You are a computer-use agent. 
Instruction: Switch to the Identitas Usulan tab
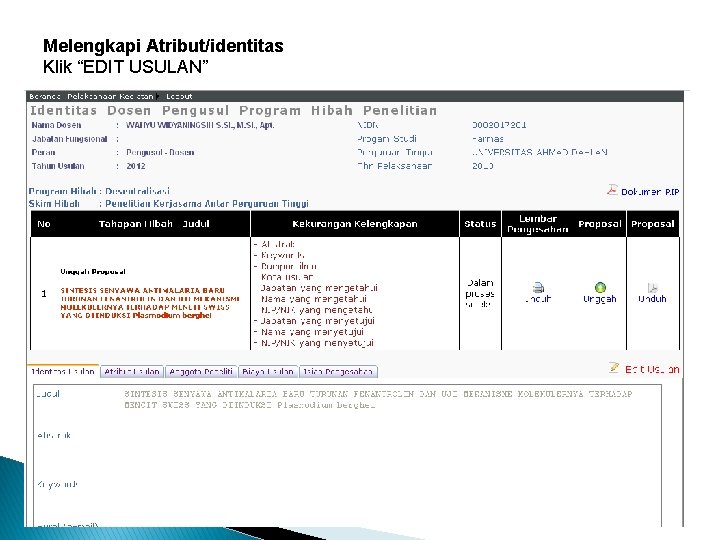click(x=63, y=371)
